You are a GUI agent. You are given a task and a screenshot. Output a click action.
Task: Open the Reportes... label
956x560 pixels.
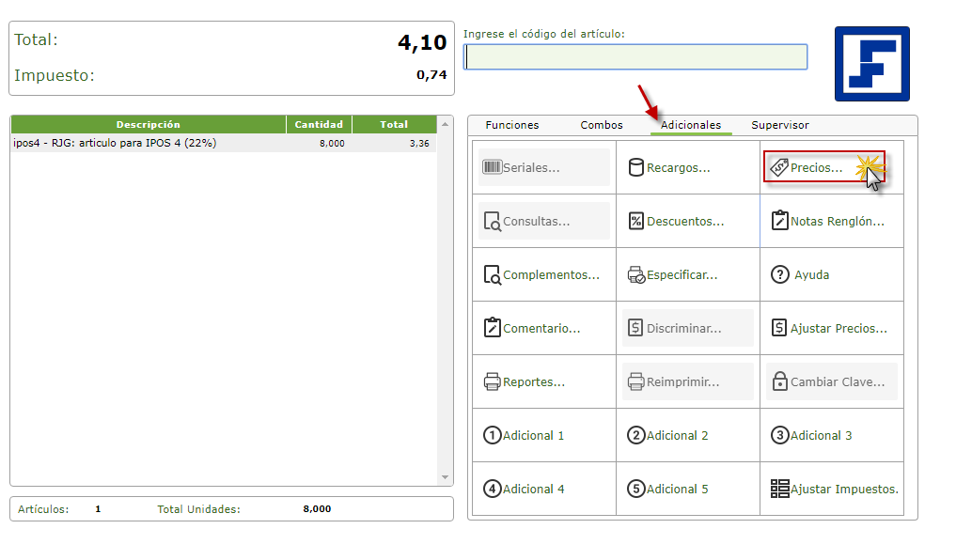click(534, 382)
